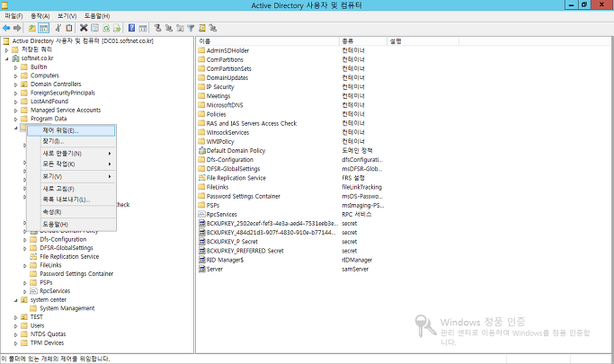
Task: Click the Forward arrow in the toolbar
Action: (x=17, y=28)
